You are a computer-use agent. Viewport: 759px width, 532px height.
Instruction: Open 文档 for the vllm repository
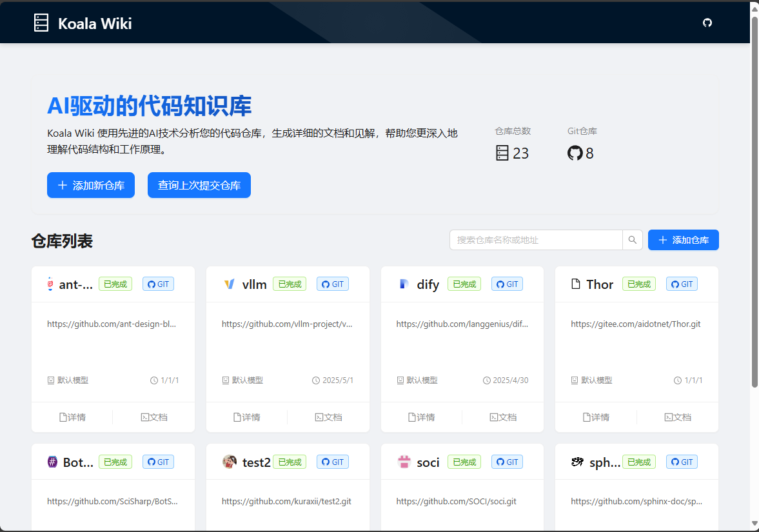pyautogui.click(x=329, y=417)
